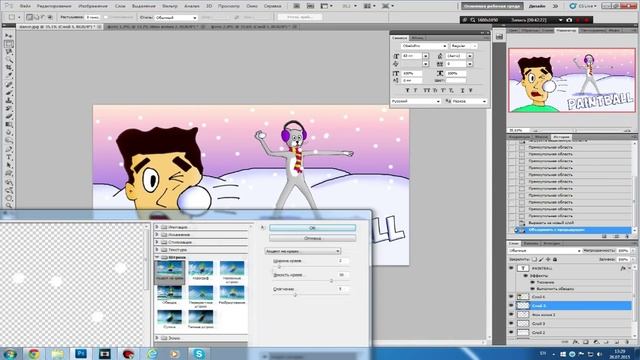Click Дизайн workspace button
The width and height of the screenshot is (640, 360).
point(537,6)
